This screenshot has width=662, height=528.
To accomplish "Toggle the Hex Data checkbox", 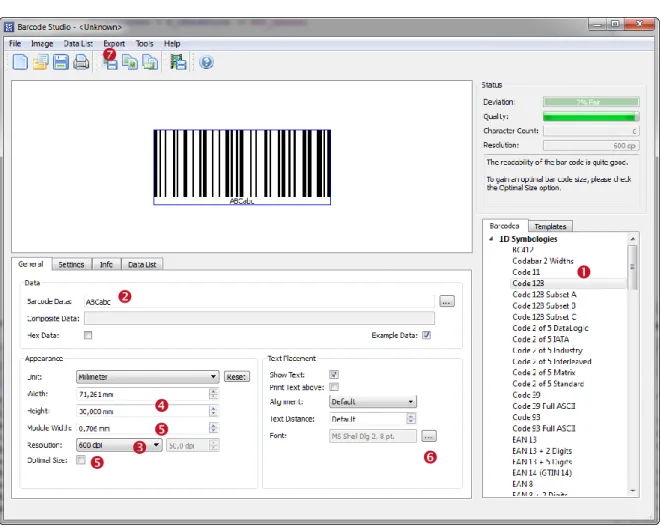I will click(88, 335).
